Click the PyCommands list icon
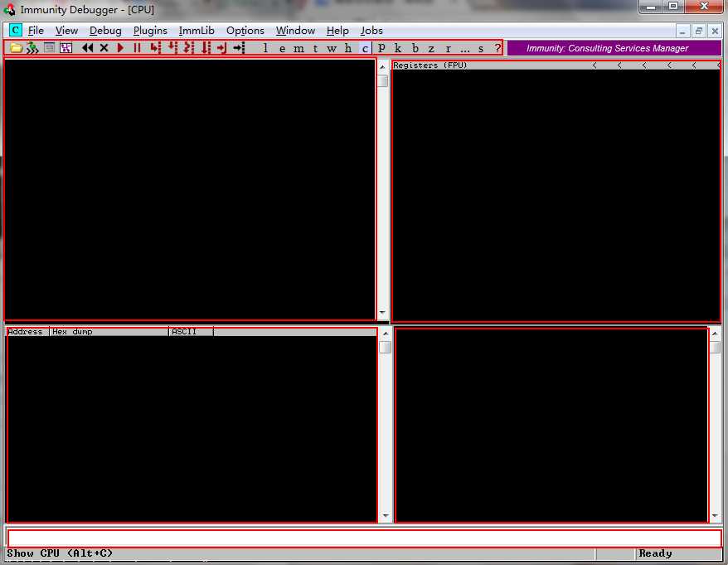This screenshot has width=728, height=565. [x=49, y=48]
